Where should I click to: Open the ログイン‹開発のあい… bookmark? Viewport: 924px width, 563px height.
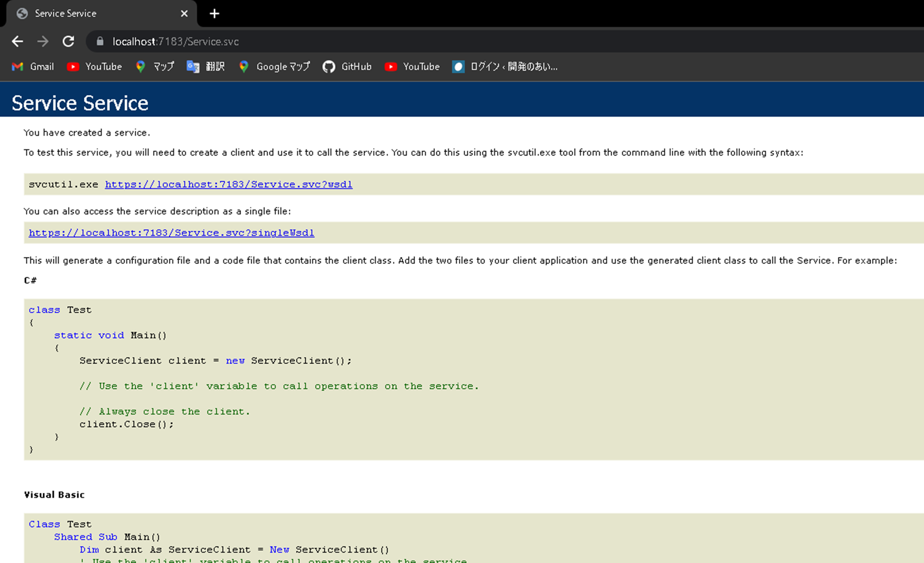click(505, 67)
